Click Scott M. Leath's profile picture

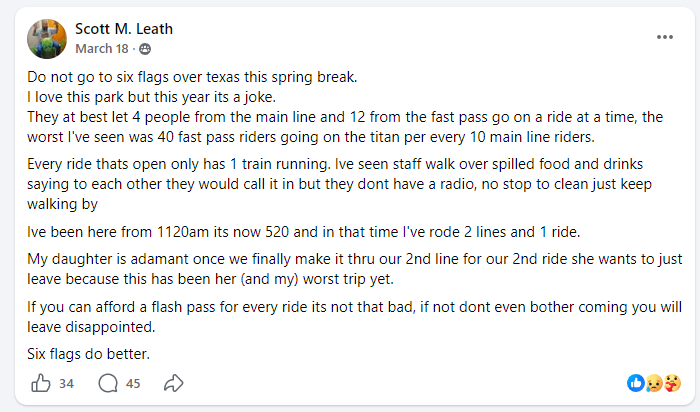coord(47,37)
